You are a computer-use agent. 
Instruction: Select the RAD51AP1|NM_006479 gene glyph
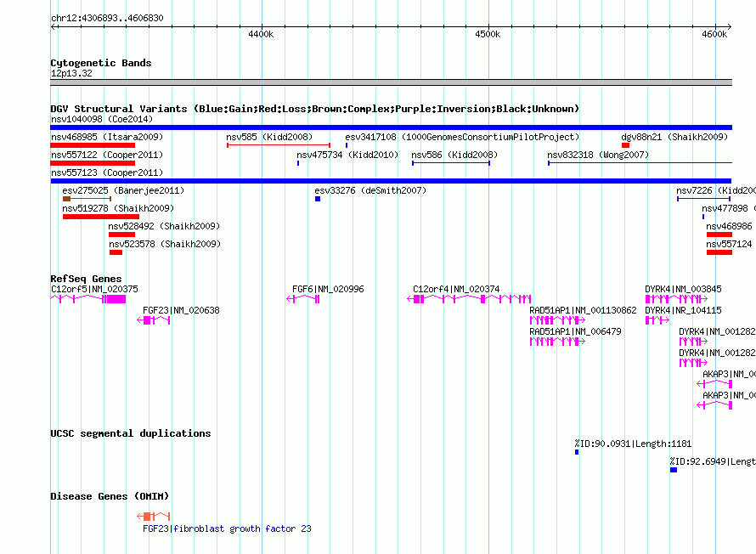coord(557,342)
